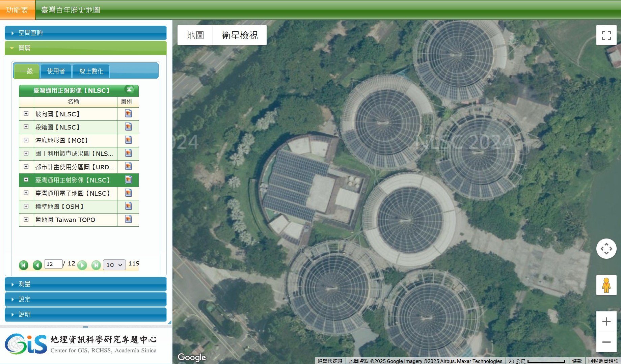
Task: Open rows-per-page dropdown showing 10
Action: 114,265
